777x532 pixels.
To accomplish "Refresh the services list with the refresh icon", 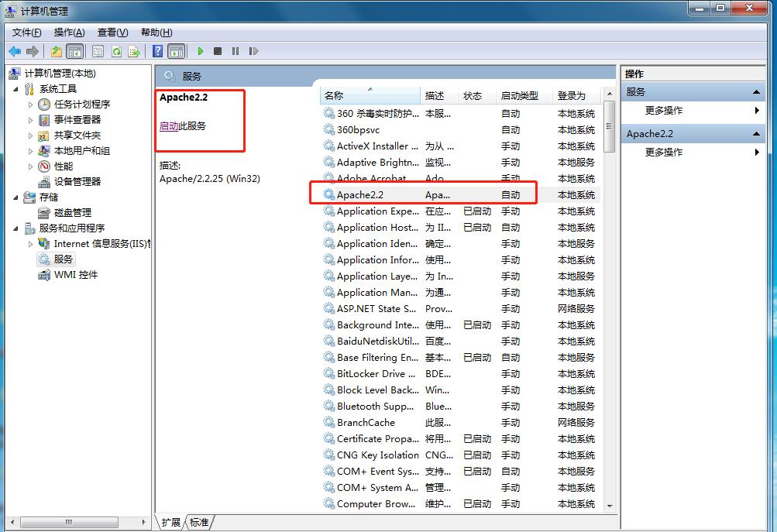I will click(x=116, y=51).
